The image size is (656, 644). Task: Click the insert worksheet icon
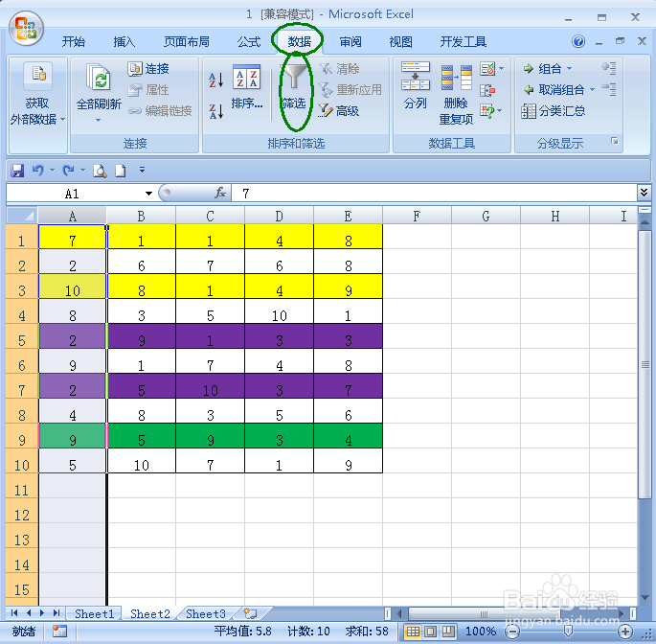(250, 613)
